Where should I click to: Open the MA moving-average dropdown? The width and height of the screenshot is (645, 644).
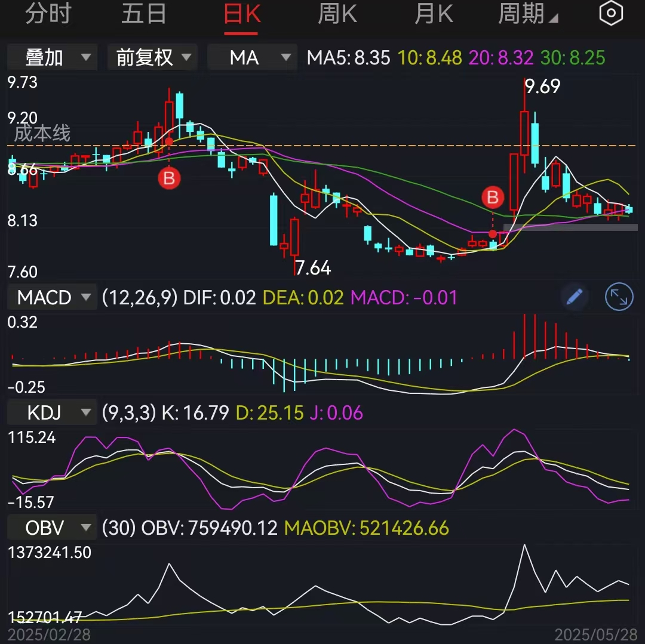point(251,57)
